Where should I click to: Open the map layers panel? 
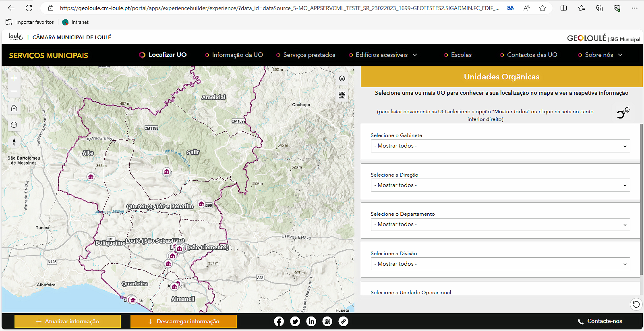[342, 79]
